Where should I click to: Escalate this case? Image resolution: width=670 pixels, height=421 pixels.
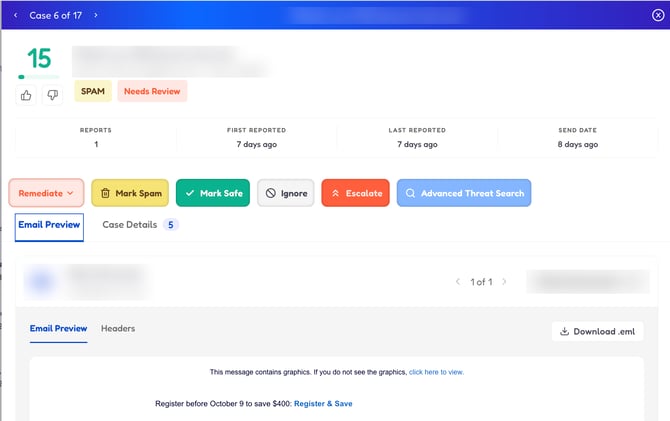[356, 193]
